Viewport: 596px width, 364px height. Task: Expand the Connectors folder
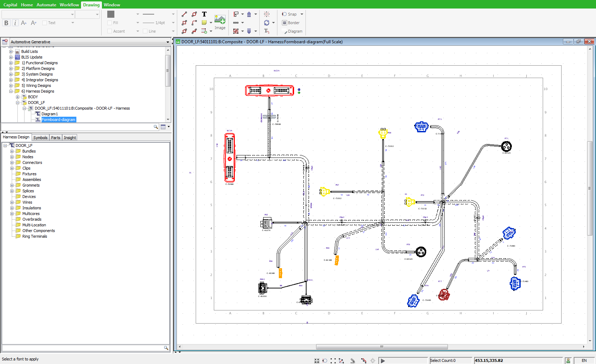[12, 162]
